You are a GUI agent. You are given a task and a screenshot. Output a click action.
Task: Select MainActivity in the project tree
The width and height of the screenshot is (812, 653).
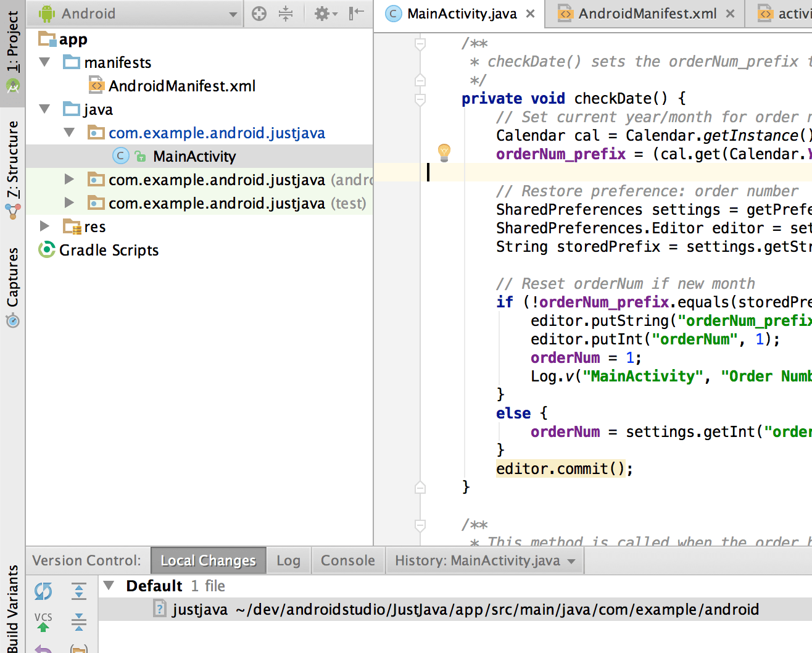[199, 156]
